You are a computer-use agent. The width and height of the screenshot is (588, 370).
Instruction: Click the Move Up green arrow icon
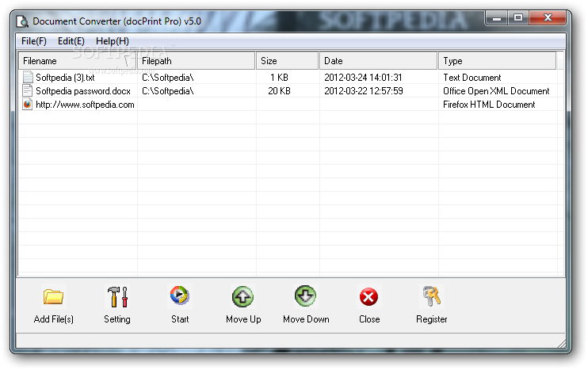click(x=243, y=296)
